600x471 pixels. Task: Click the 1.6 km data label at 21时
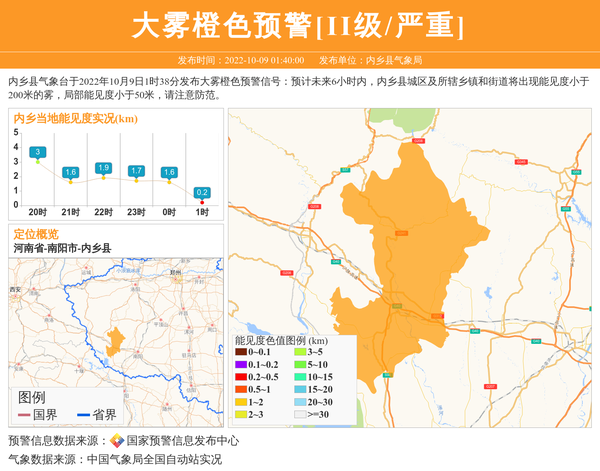(71, 172)
